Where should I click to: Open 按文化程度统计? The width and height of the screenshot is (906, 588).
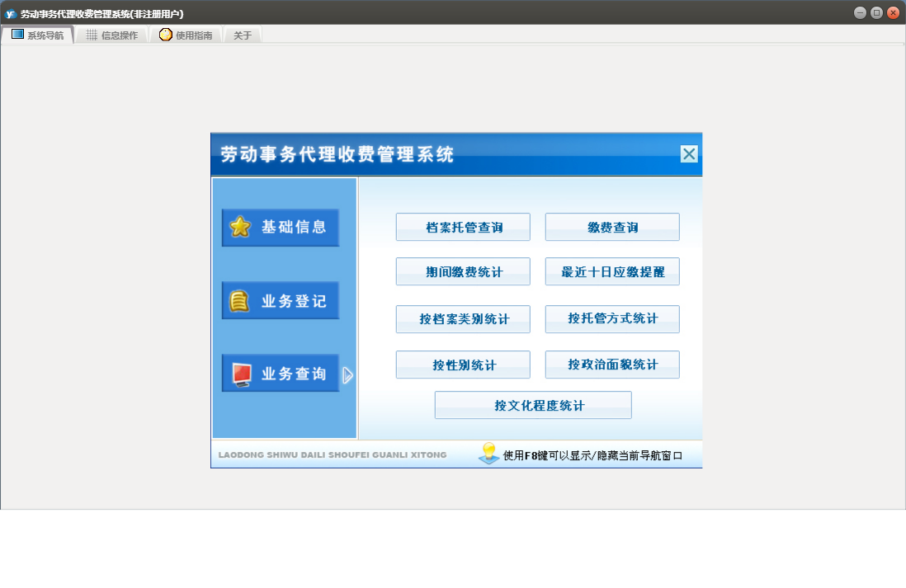533,405
